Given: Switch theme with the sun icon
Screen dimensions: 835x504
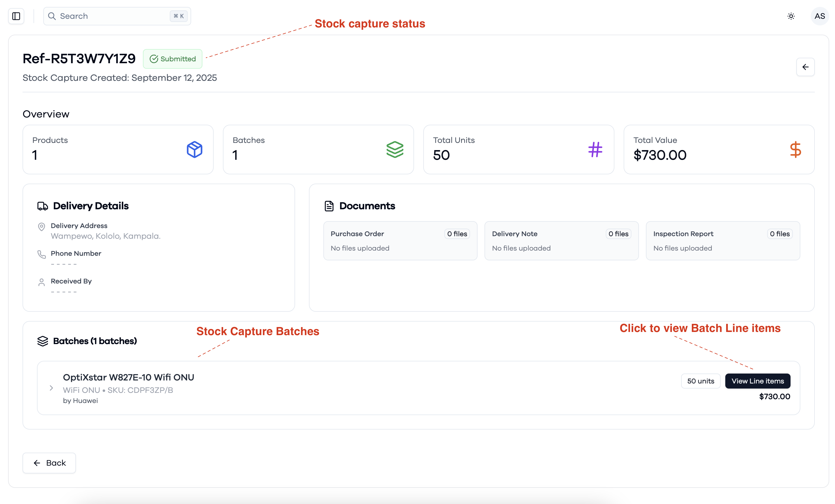Looking at the screenshot, I should [791, 16].
